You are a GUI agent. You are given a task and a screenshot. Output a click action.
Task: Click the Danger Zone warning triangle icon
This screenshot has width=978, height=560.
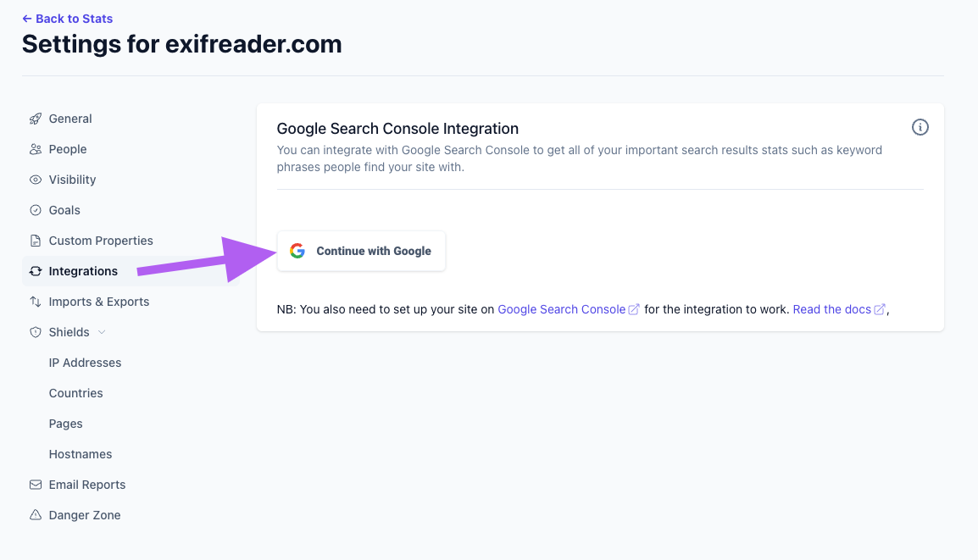point(34,515)
